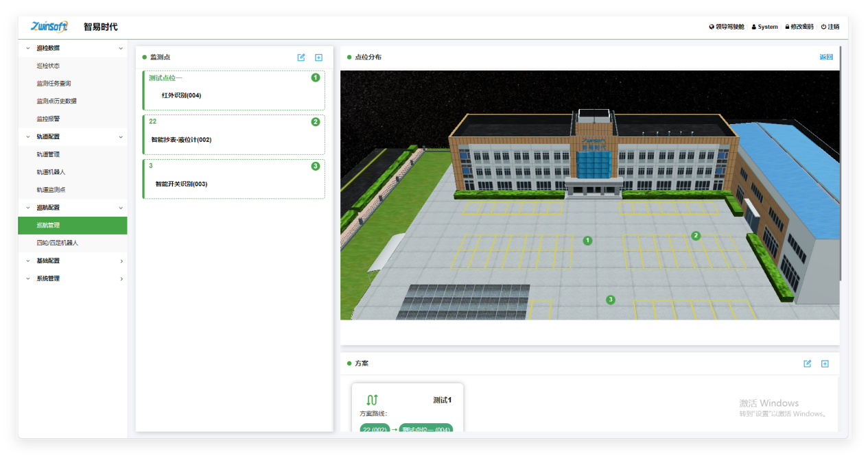Click the add plus icon in 方案 panel
The width and height of the screenshot is (868, 456).
point(825,363)
